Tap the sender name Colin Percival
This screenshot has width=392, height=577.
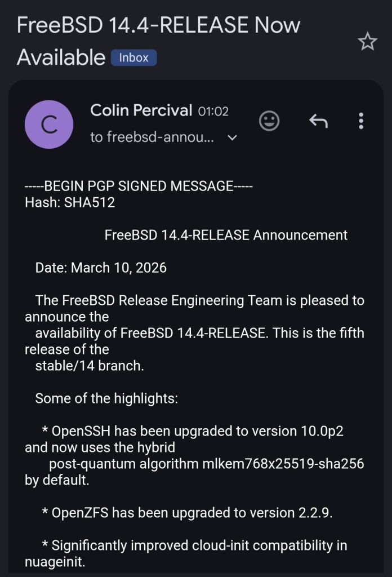(x=141, y=110)
